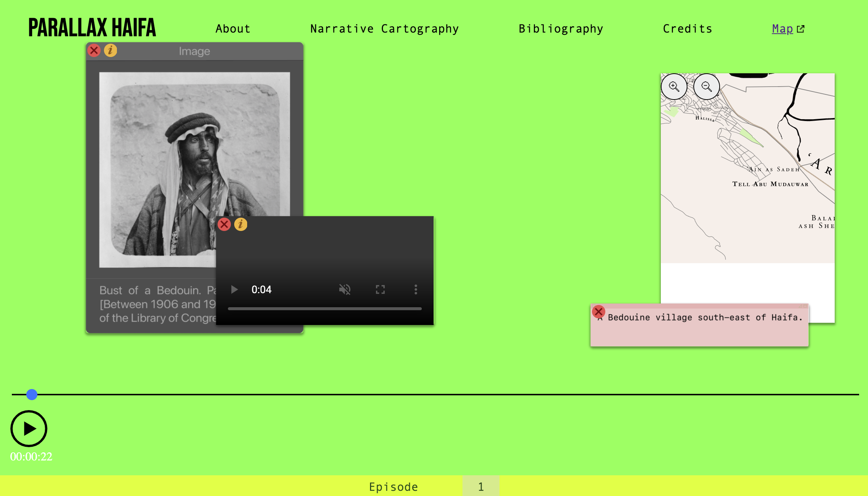Close the video player window
The width and height of the screenshot is (868, 496).
tap(224, 224)
